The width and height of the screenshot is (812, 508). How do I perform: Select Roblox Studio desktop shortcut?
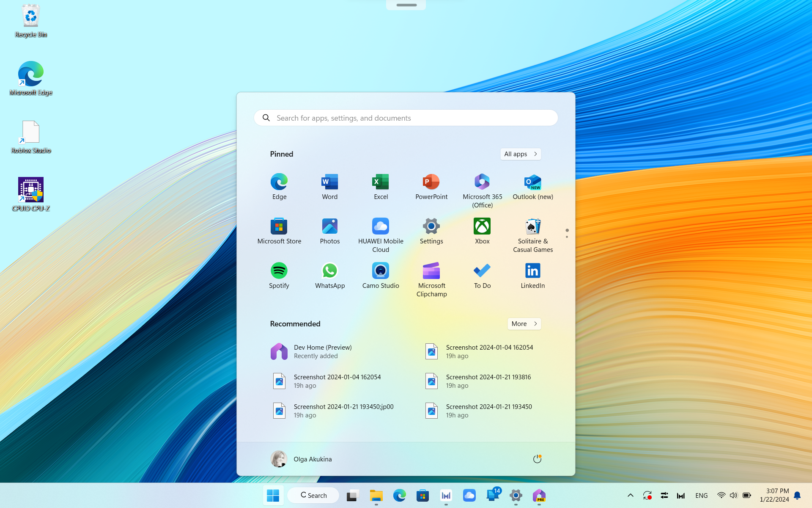31,137
